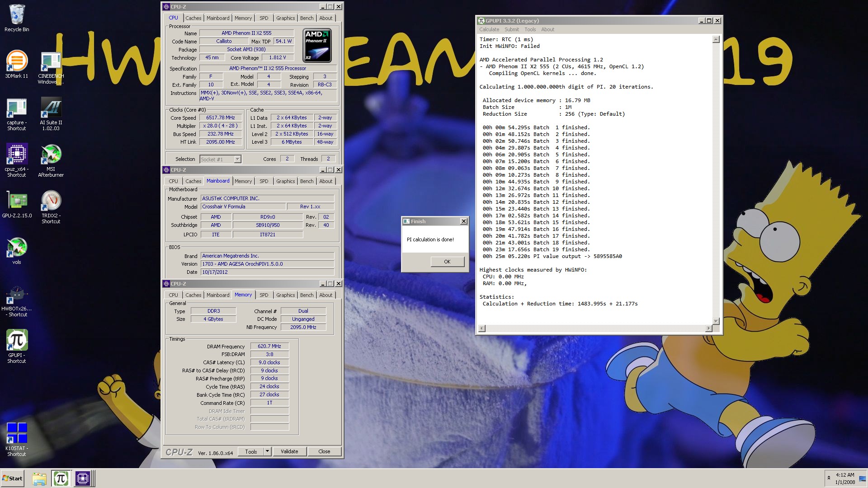
Task: Click the clock showing 4:12 AM
Action: click(x=845, y=475)
